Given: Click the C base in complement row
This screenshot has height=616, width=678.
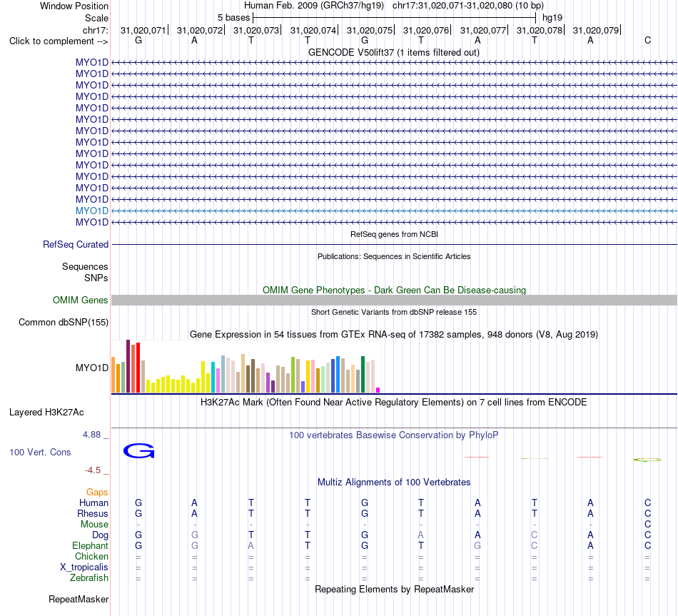Looking at the screenshot, I should [647, 40].
